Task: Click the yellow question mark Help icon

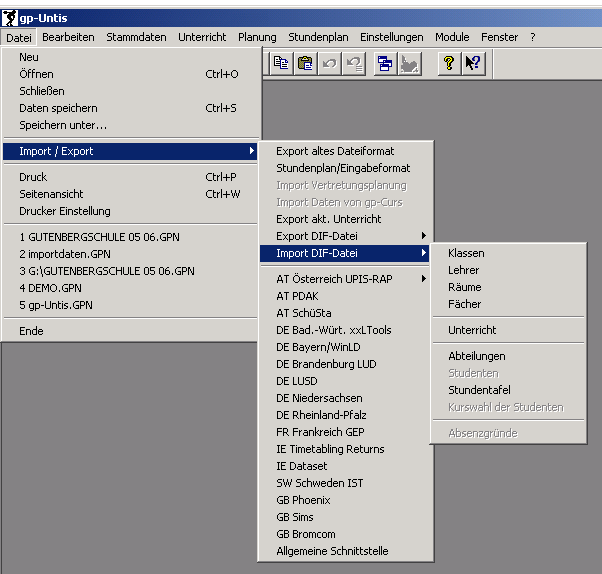Action: 449,63
